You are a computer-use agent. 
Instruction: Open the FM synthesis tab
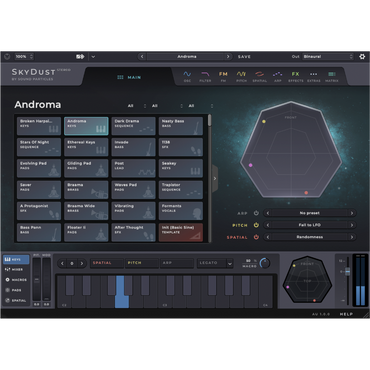[x=223, y=77]
